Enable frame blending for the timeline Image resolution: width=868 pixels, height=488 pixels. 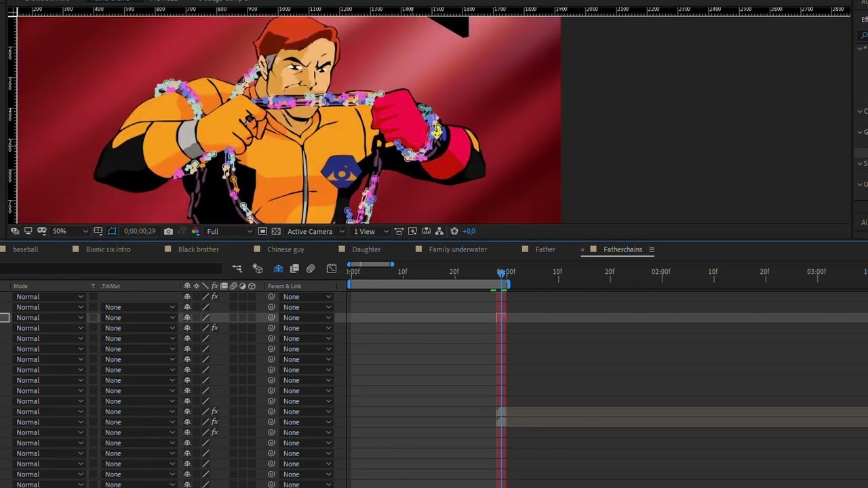[294, 268]
